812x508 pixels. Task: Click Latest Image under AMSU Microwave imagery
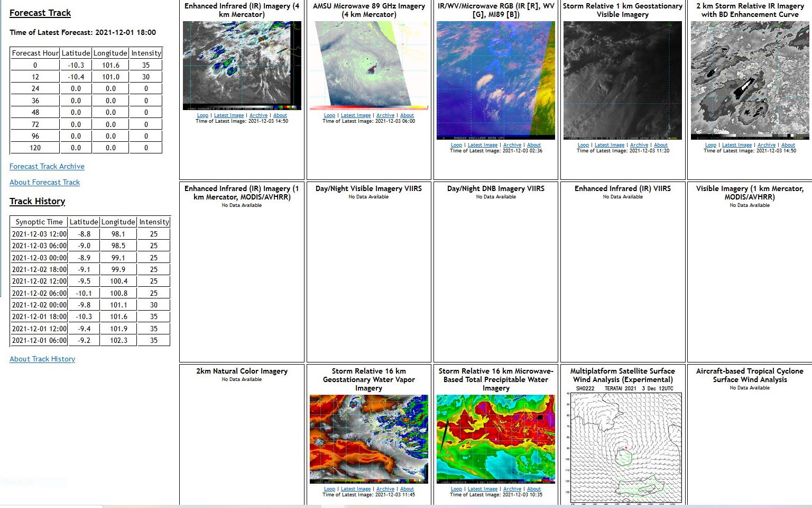point(355,115)
